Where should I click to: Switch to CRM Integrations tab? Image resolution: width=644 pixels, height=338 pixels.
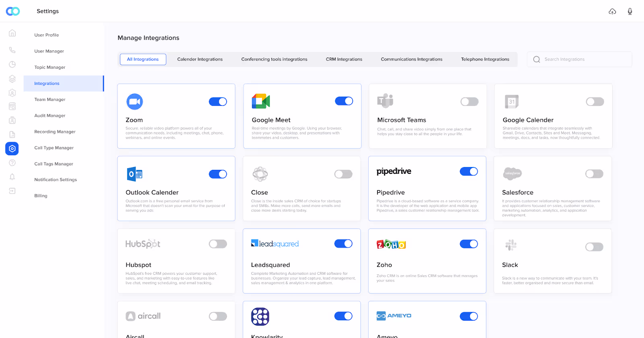pos(344,59)
